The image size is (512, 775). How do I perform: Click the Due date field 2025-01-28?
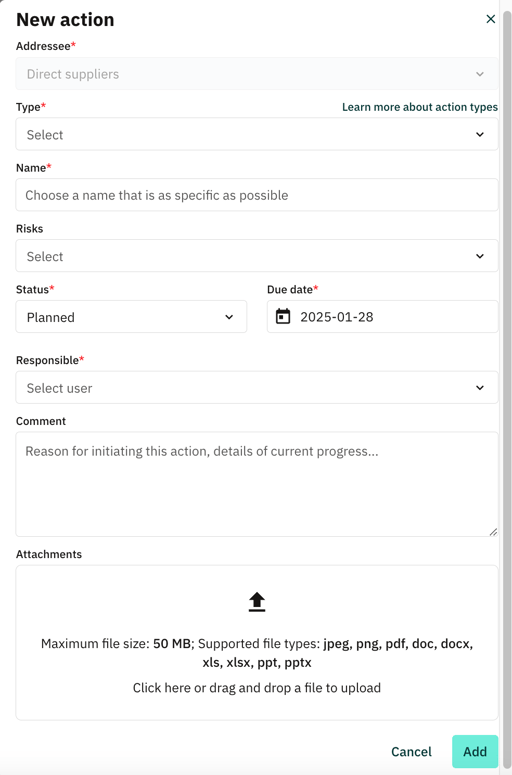click(x=383, y=316)
